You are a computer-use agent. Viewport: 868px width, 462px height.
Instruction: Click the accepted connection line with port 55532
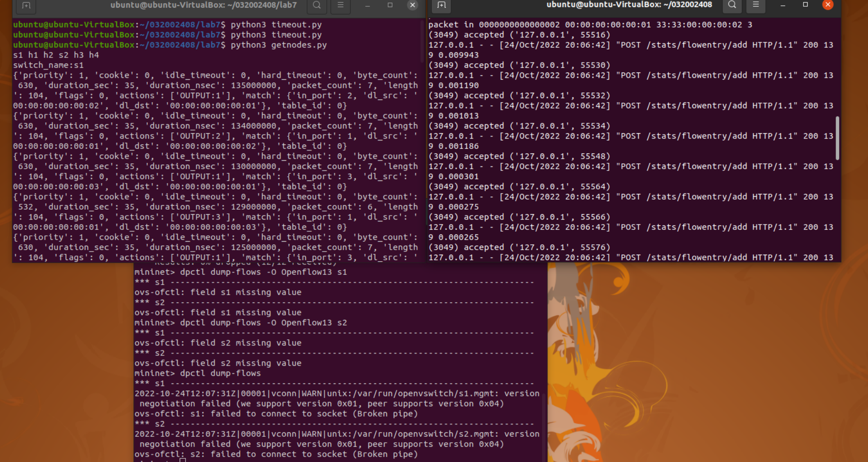[519, 95]
